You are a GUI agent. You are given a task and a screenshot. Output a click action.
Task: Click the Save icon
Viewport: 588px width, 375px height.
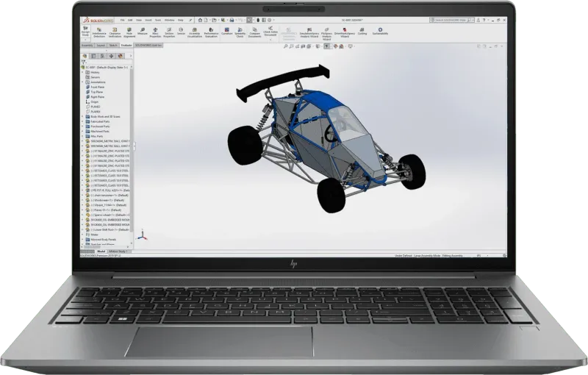coord(223,20)
